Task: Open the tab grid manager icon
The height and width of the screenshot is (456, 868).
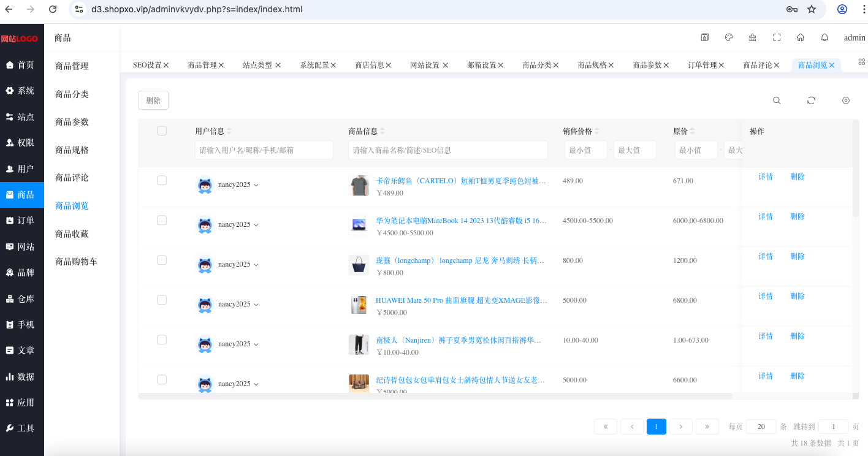Action: tap(862, 62)
